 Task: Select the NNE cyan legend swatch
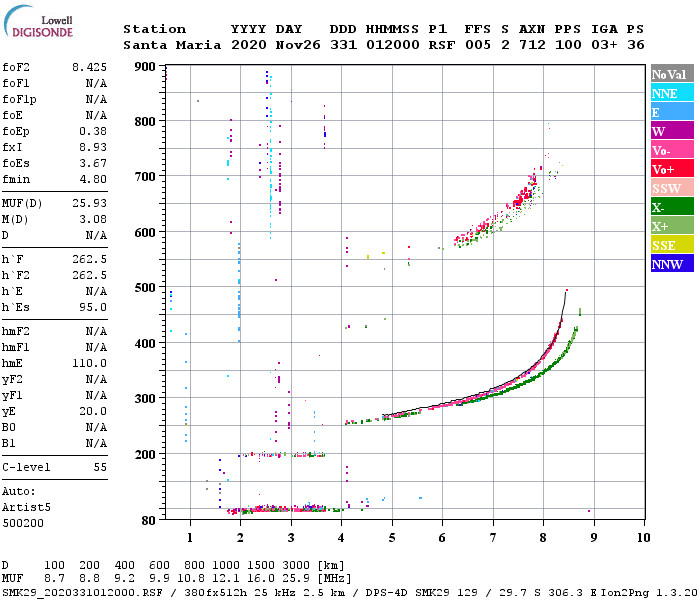point(672,93)
